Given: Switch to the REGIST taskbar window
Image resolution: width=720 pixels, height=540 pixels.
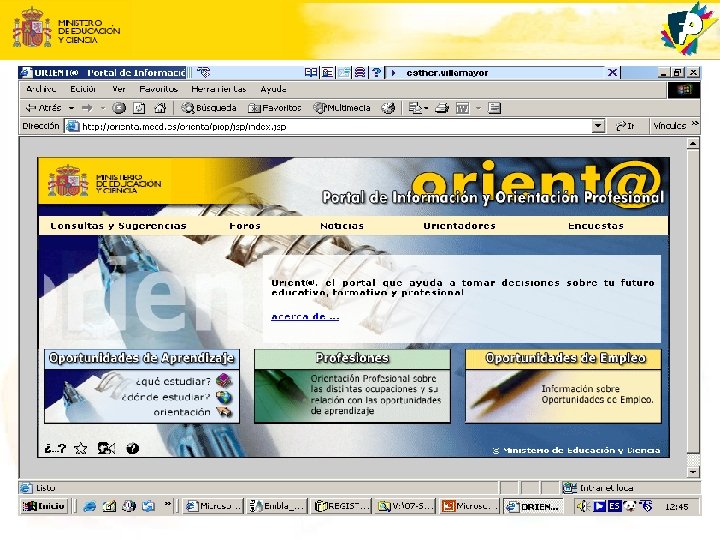Looking at the screenshot, I should (x=341, y=506).
